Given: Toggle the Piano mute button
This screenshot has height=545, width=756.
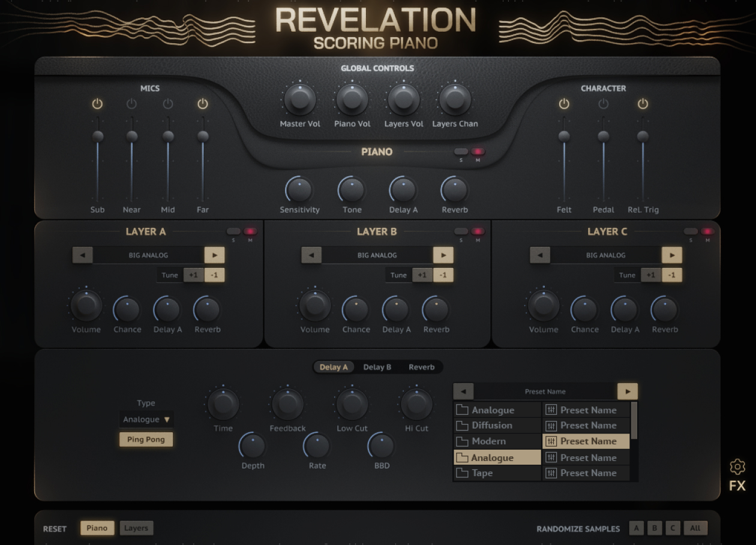Looking at the screenshot, I should pos(478,152).
